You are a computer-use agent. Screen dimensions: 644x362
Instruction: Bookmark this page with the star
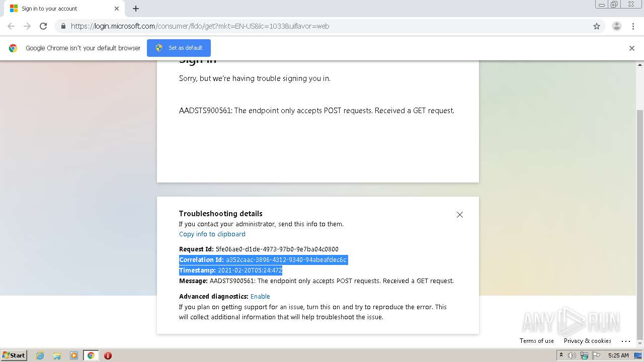pos(597,26)
